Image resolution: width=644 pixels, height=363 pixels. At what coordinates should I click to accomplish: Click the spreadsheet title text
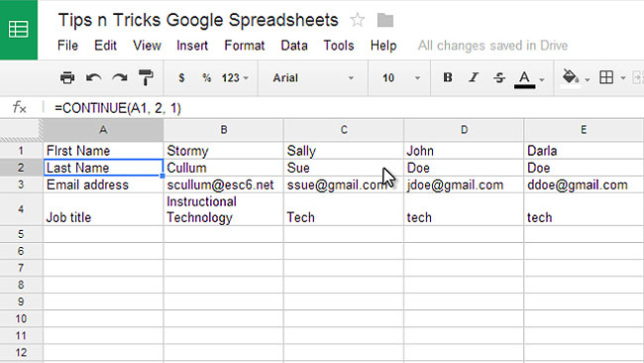pyautogui.click(x=198, y=20)
